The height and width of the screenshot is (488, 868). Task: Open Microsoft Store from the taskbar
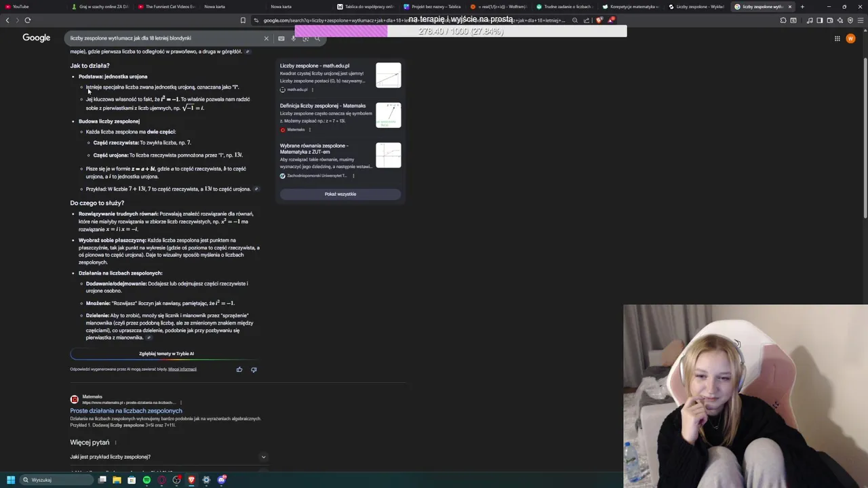132,480
